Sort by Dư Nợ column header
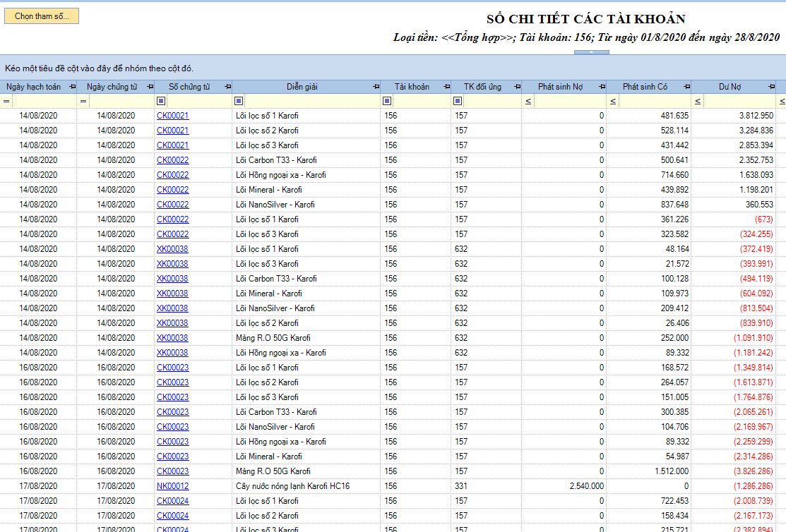This screenshot has width=786, height=532. pos(730,87)
